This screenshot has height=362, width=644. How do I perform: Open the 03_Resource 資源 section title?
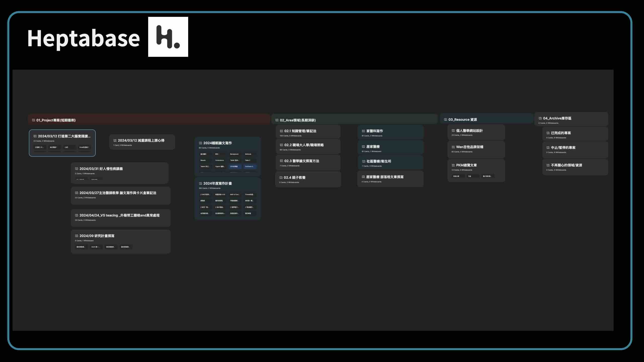[x=463, y=120]
